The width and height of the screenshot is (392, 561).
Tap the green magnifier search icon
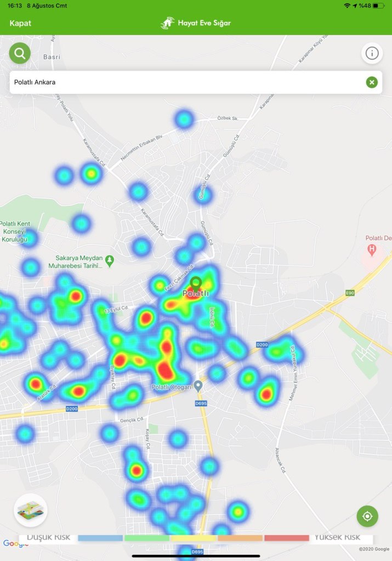pyautogui.click(x=20, y=53)
